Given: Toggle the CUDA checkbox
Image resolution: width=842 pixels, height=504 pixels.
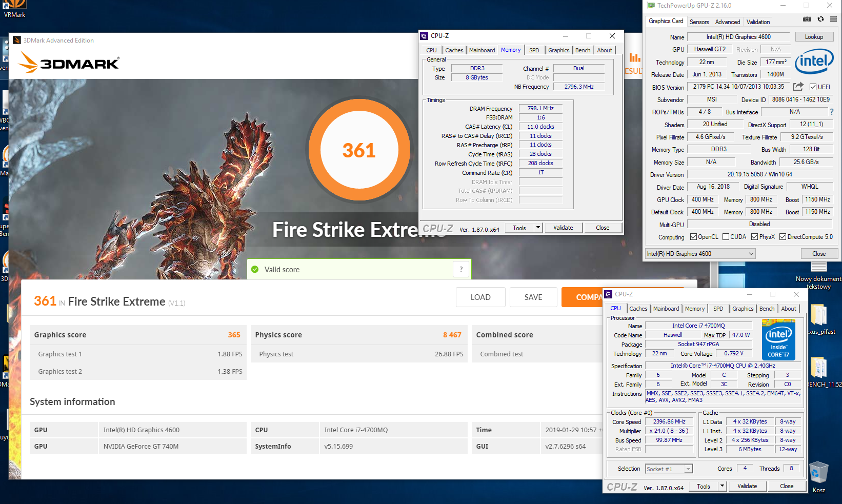Looking at the screenshot, I should click(726, 237).
